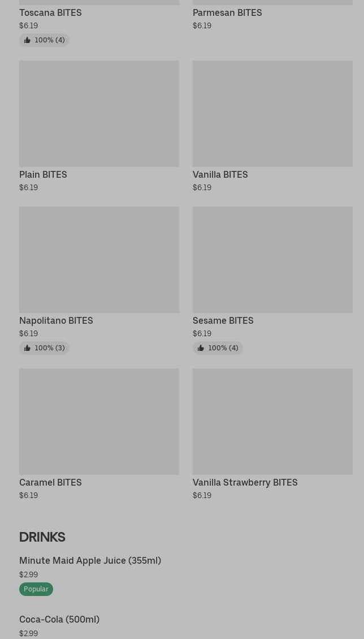This screenshot has height=639, width=364.
Task: Click the thumbs-up icon under Napolitano BITES
Action: (x=27, y=348)
